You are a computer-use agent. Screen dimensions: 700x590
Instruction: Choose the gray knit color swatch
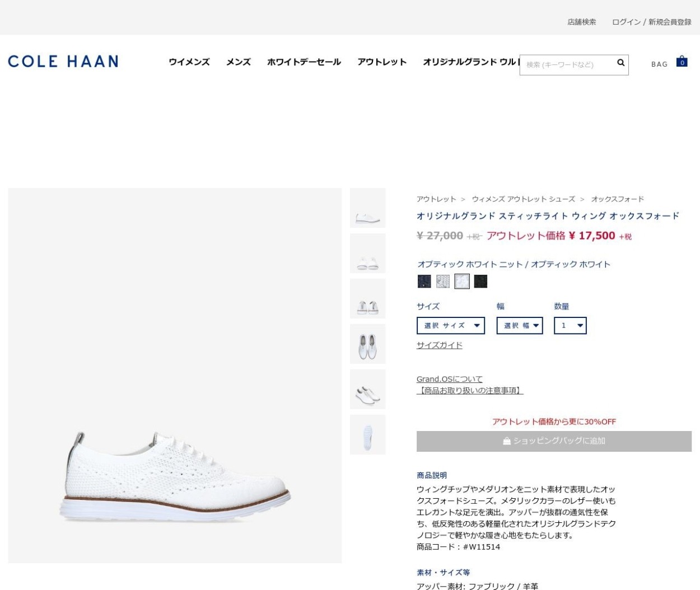coord(443,281)
